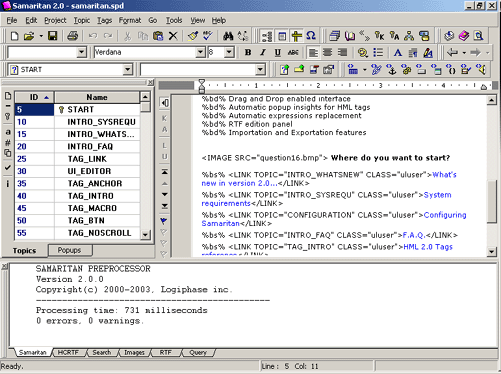Image resolution: width=501 pixels, height=374 pixels.
Task: Expand the Verdana font dropdown
Action: tap(200, 52)
